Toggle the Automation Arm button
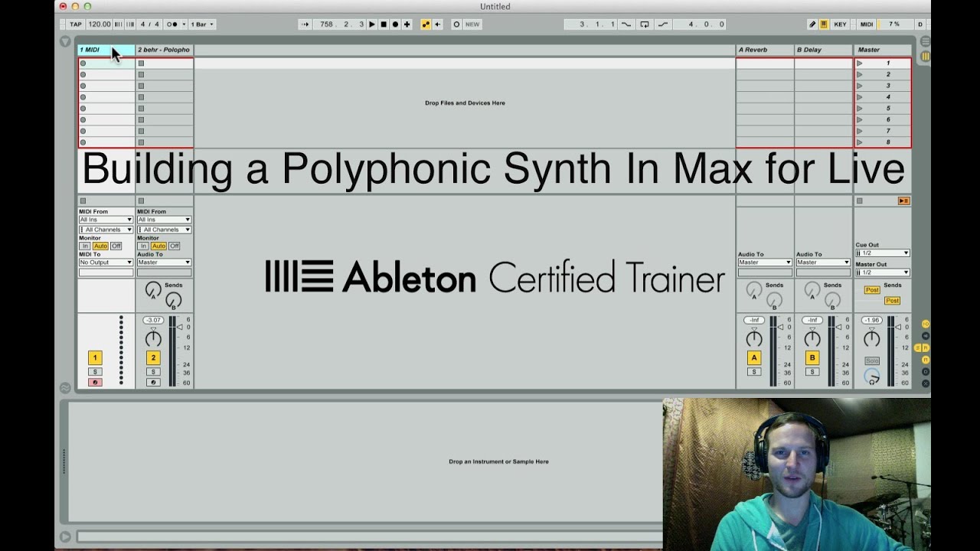Screen dimensions: 980x551 pyautogui.click(x=426, y=24)
